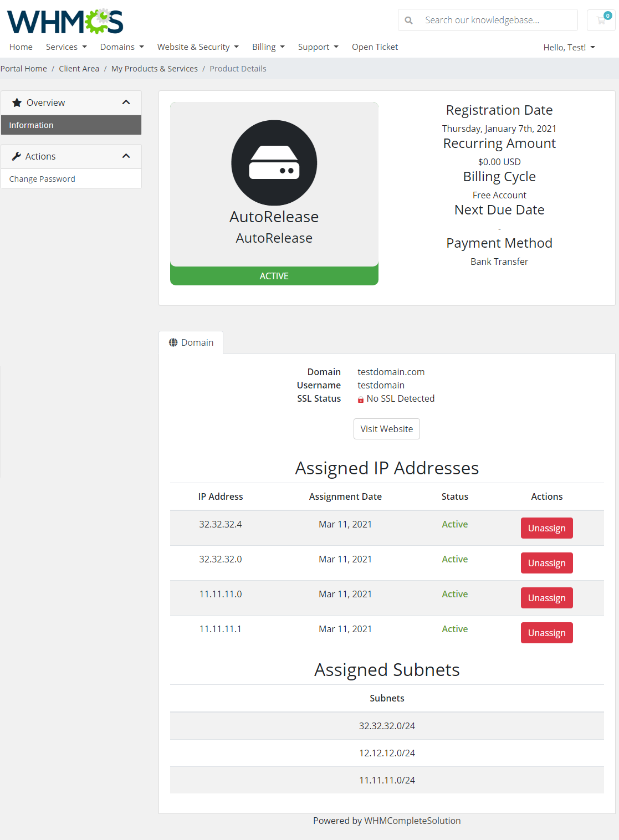This screenshot has width=619, height=840.
Task: Click the AutoRelease server drive icon
Action: coord(274,163)
